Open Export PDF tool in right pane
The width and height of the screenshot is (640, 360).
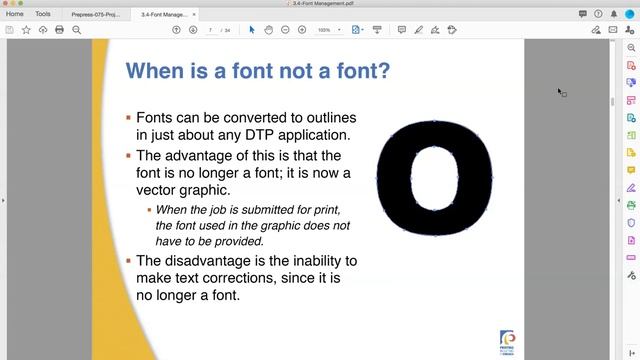(x=631, y=118)
